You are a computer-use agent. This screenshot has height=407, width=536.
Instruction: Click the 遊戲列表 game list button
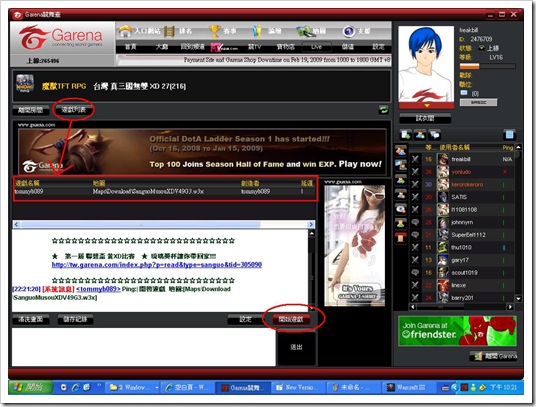point(73,110)
